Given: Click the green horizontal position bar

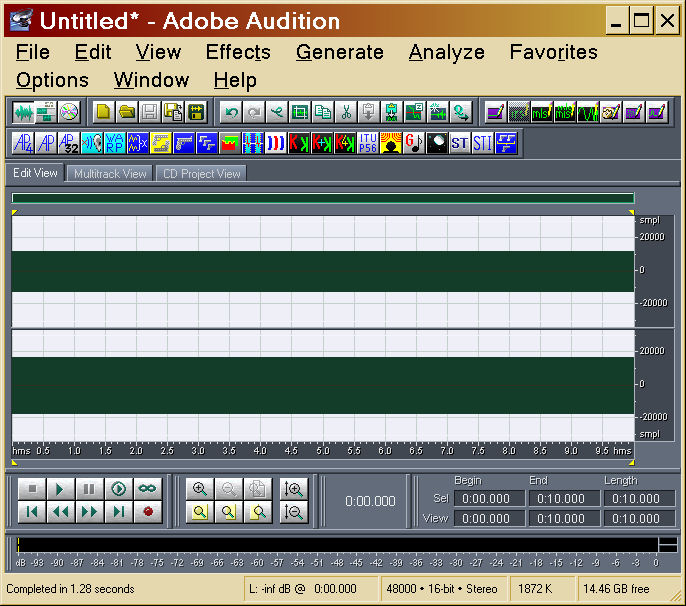Looking at the screenshot, I should coord(323,198).
